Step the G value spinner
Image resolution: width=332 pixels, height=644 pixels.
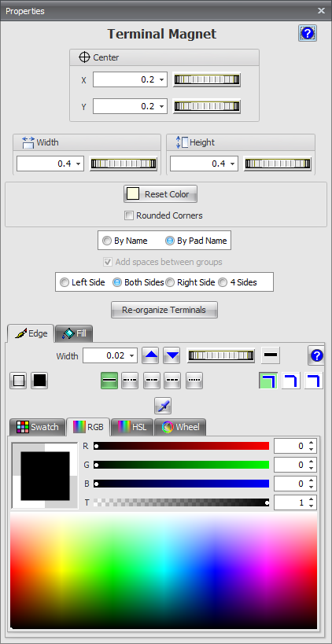click(311, 465)
